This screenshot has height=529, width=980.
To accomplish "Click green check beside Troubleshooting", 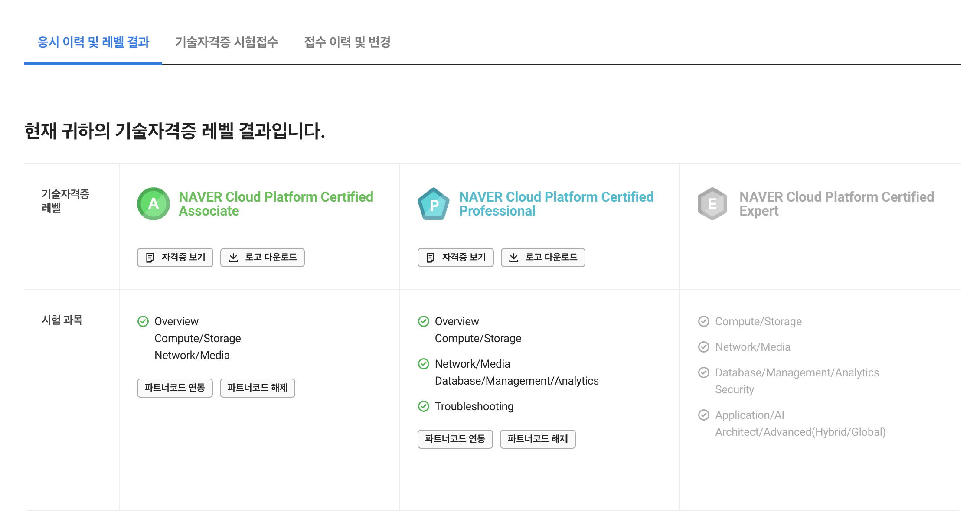I will (x=424, y=406).
